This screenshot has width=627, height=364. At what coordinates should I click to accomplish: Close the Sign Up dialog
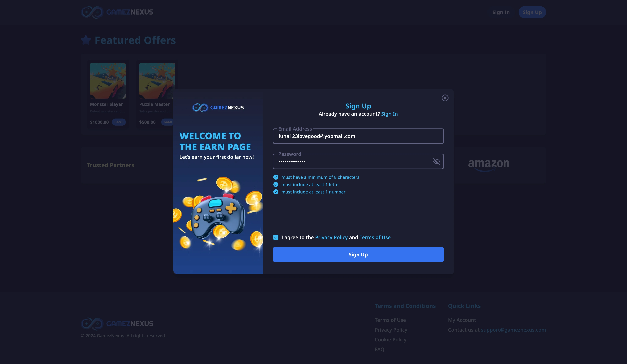(x=445, y=98)
